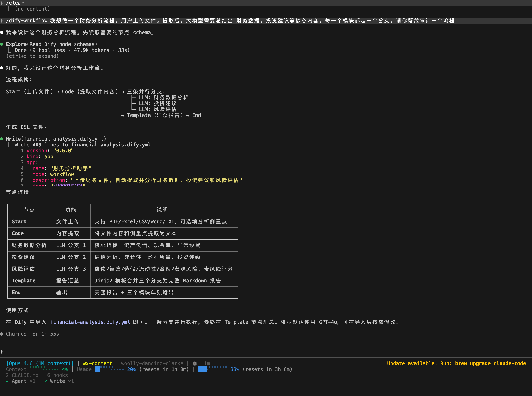This screenshot has height=396, width=532.
Task: Click the chevron before the /dify-workflow command
Action: (x=2, y=21)
